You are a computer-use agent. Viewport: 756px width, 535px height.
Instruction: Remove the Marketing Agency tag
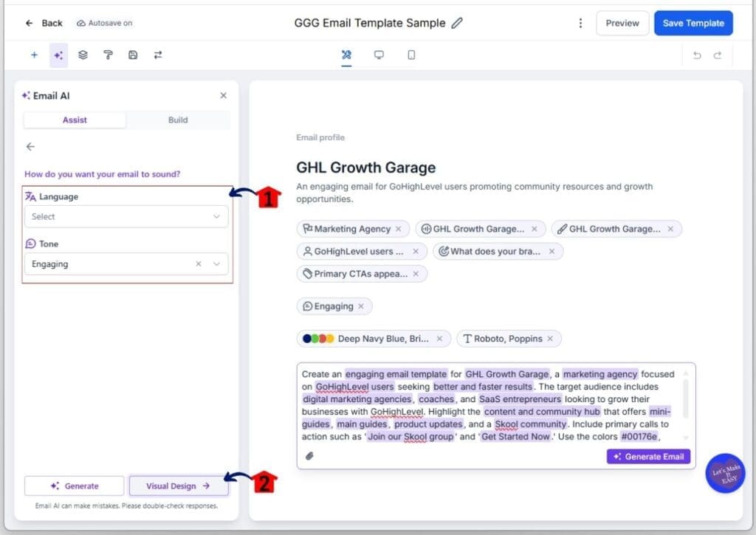tap(398, 229)
